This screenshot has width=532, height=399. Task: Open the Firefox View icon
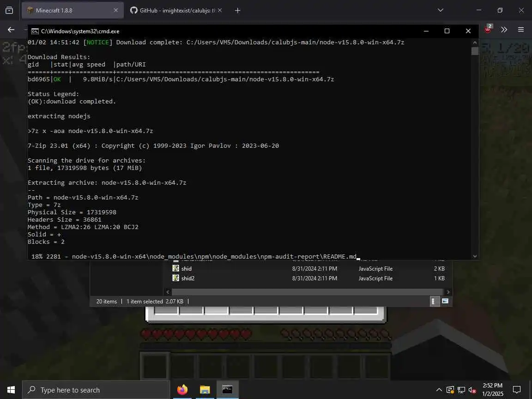coord(9,11)
